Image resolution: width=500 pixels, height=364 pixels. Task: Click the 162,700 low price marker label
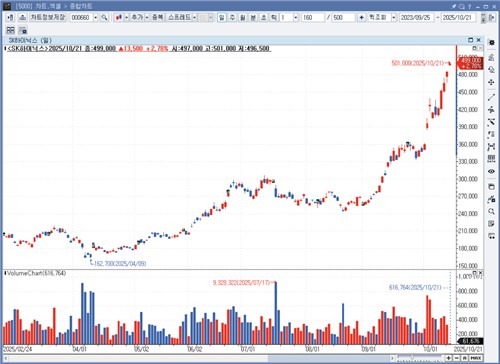pyautogui.click(x=120, y=264)
